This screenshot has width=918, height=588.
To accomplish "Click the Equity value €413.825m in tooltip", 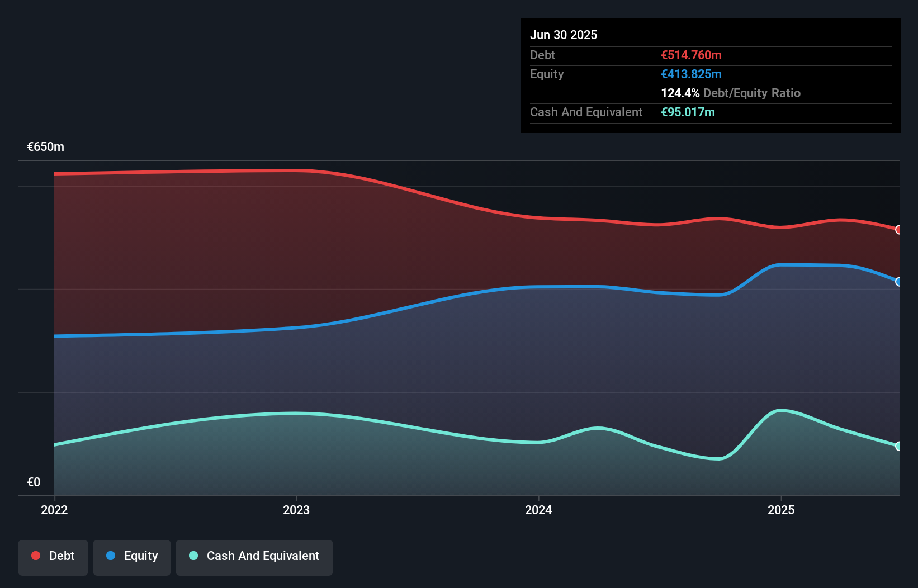I will pos(691,74).
